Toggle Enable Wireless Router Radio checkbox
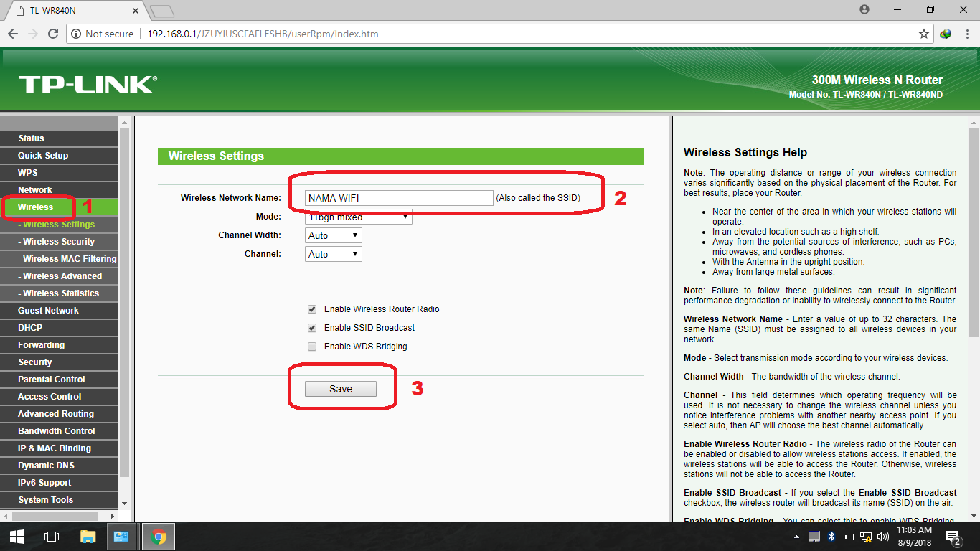The height and width of the screenshot is (551, 980). [x=312, y=309]
